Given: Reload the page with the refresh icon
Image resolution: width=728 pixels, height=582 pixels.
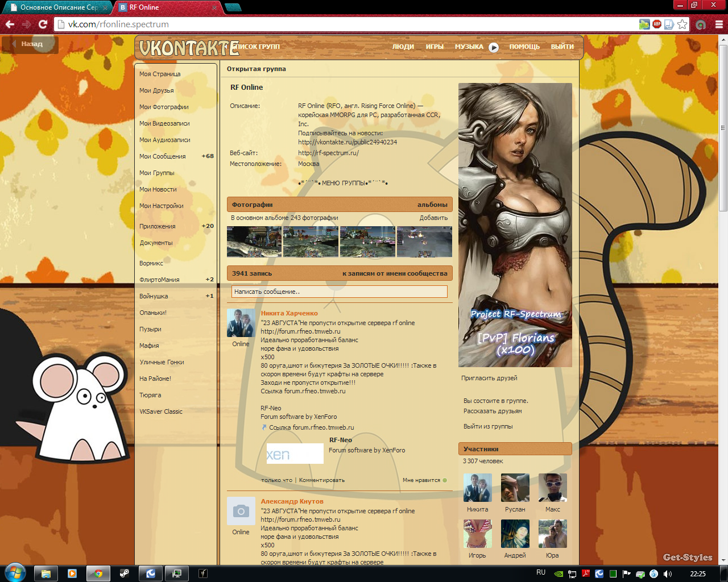Looking at the screenshot, I should click(x=43, y=24).
